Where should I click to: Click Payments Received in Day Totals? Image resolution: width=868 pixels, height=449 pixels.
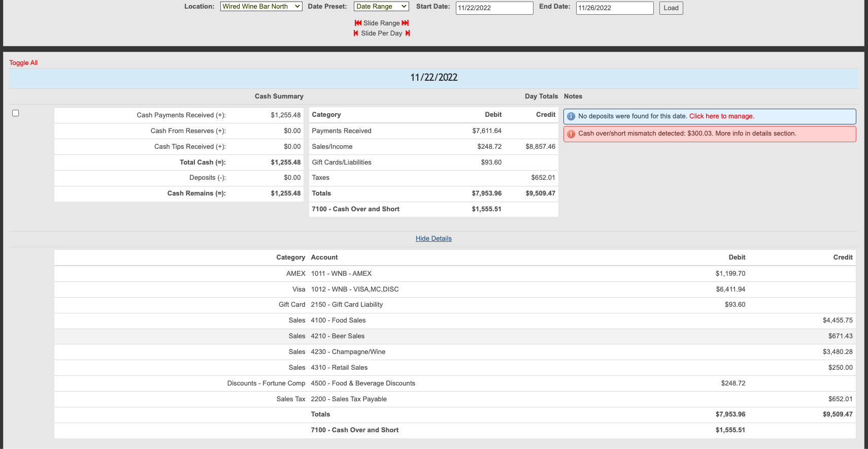[x=342, y=131]
